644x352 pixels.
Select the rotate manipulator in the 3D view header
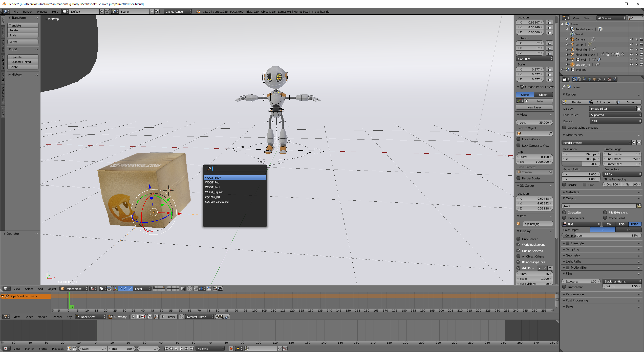(x=125, y=289)
